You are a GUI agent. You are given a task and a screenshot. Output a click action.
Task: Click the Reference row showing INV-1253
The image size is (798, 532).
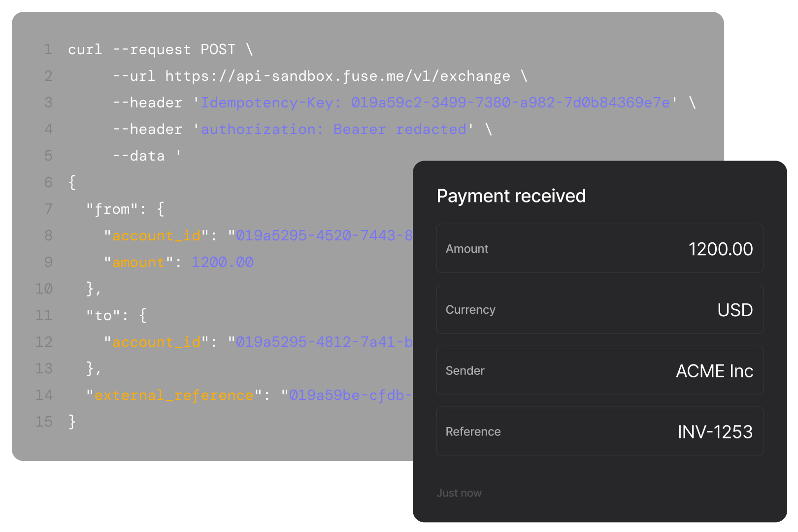point(599,432)
